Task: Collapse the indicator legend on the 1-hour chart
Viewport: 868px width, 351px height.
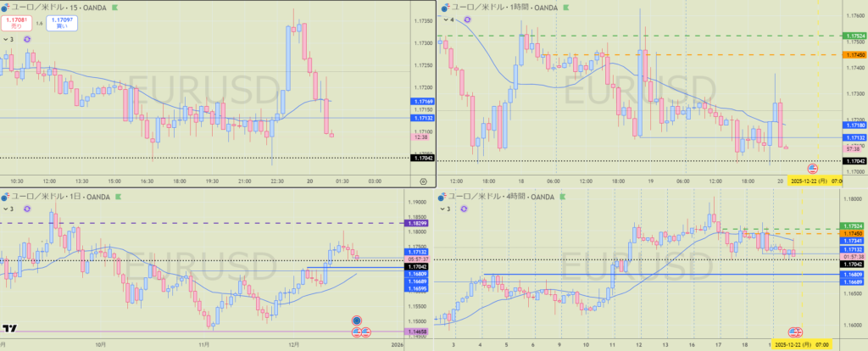Action: (x=445, y=19)
